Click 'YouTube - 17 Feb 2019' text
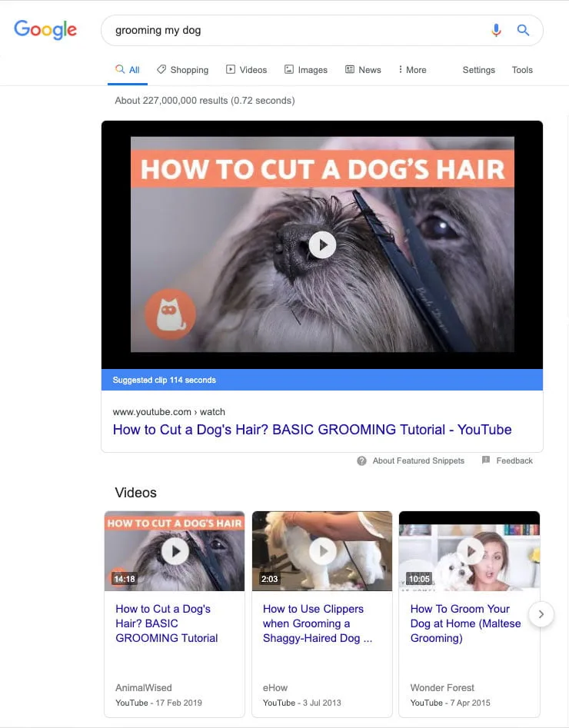Viewport: 569px width, 728px height. click(x=158, y=703)
